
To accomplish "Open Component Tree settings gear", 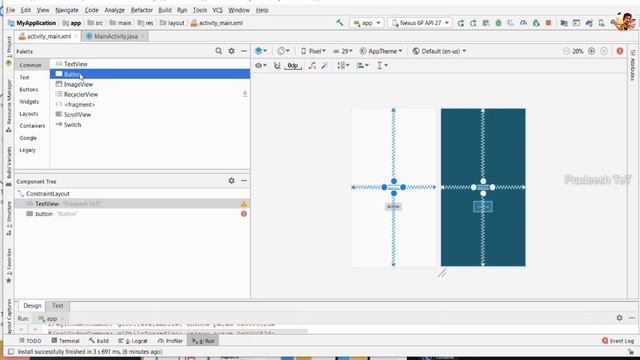I will pyautogui.click(x=231, y=180).
